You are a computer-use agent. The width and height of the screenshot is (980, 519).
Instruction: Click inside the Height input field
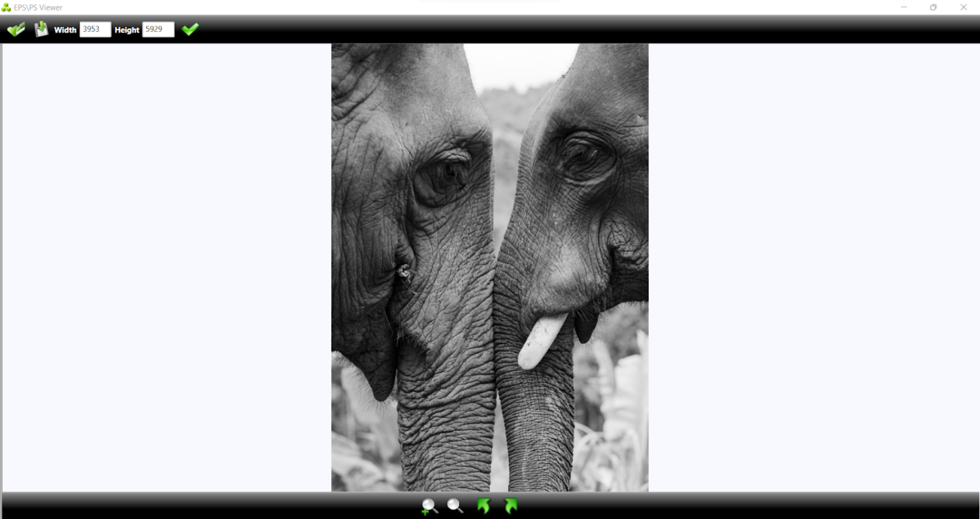pyautogui.click(x=157, y=29)
